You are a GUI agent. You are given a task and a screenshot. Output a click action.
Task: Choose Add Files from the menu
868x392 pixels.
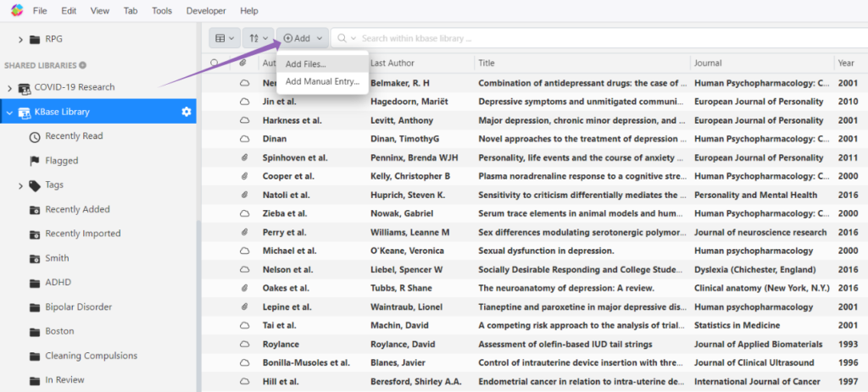pyautogui.click(x=305, y=63)
